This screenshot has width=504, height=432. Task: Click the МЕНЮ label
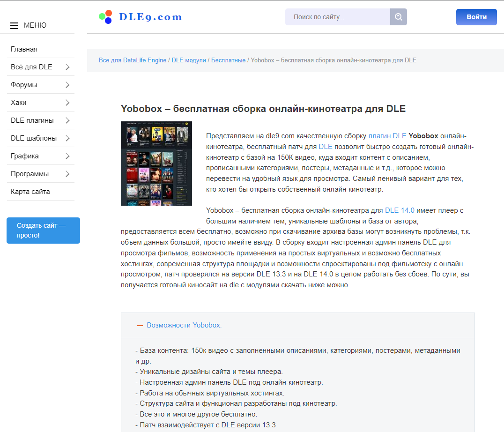pos(35,25)
